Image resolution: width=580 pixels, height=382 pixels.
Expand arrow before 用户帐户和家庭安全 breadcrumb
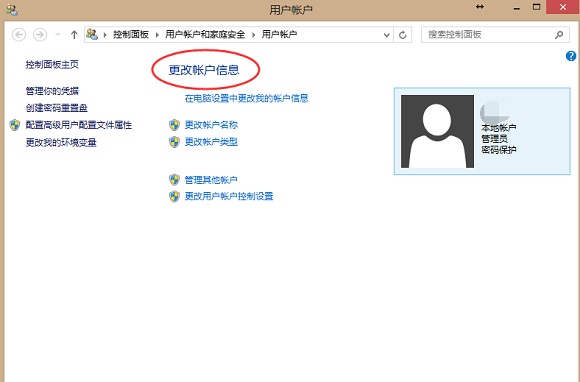(x=157, y=35)
